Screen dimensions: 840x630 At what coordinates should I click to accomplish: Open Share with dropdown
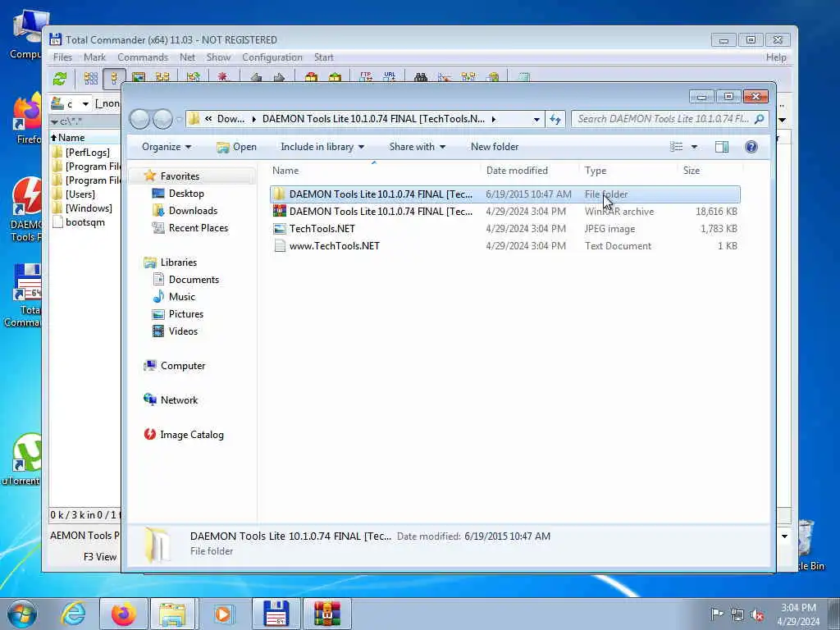point(417,147)
